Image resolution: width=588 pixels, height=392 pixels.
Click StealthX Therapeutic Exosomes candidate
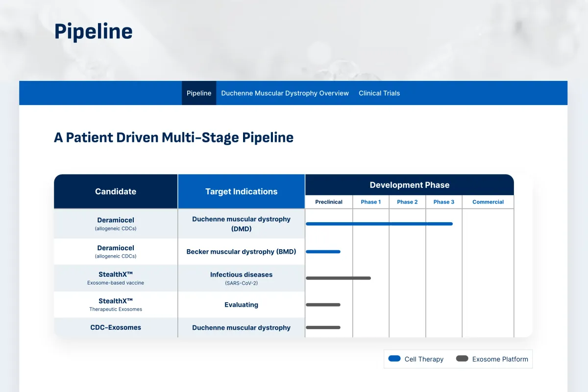point(116,305)
